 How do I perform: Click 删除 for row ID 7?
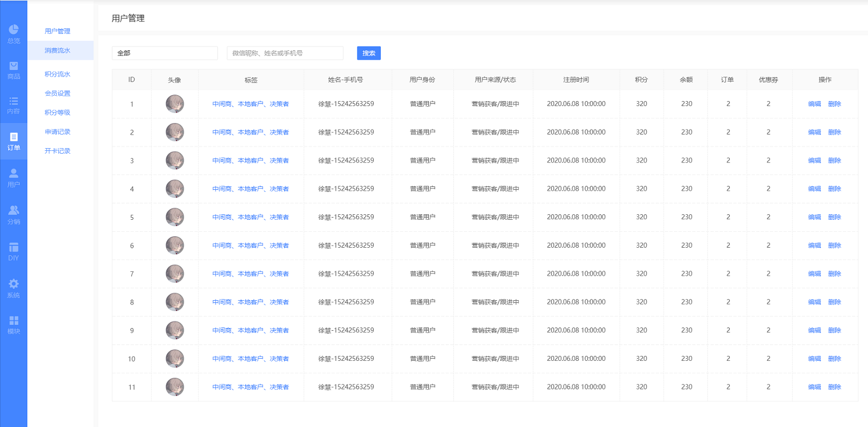pos(835,274)
